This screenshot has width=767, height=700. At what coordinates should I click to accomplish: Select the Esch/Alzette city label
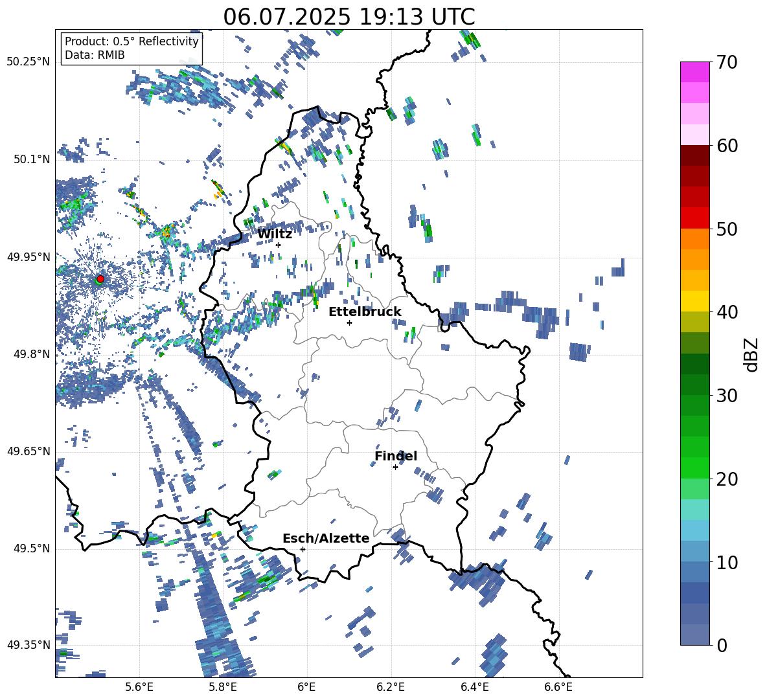click(326, 538)
